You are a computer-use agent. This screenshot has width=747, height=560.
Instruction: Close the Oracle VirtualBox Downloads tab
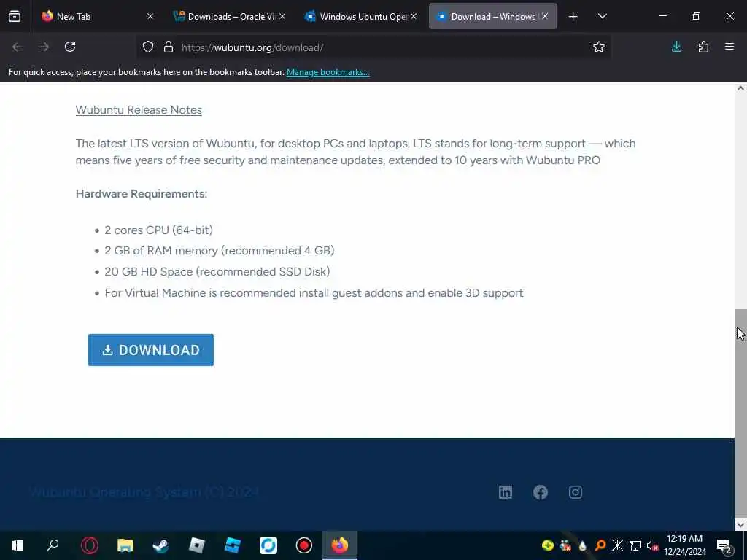[282, 16]
